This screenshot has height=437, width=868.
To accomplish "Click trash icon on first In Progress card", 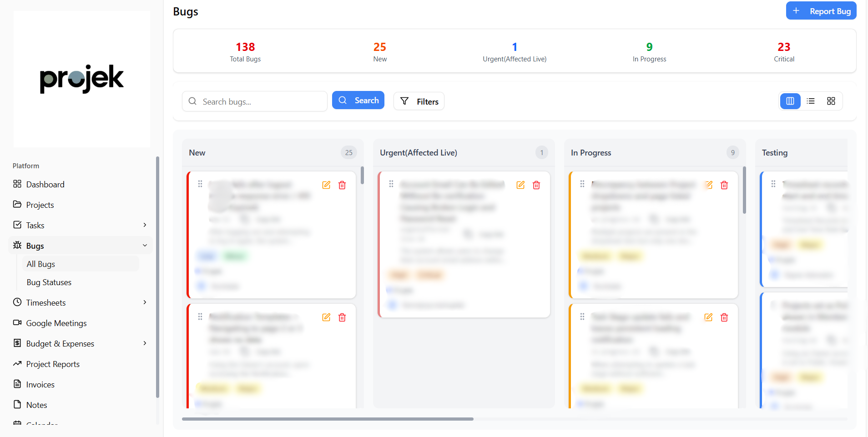I will click(724, 185).
